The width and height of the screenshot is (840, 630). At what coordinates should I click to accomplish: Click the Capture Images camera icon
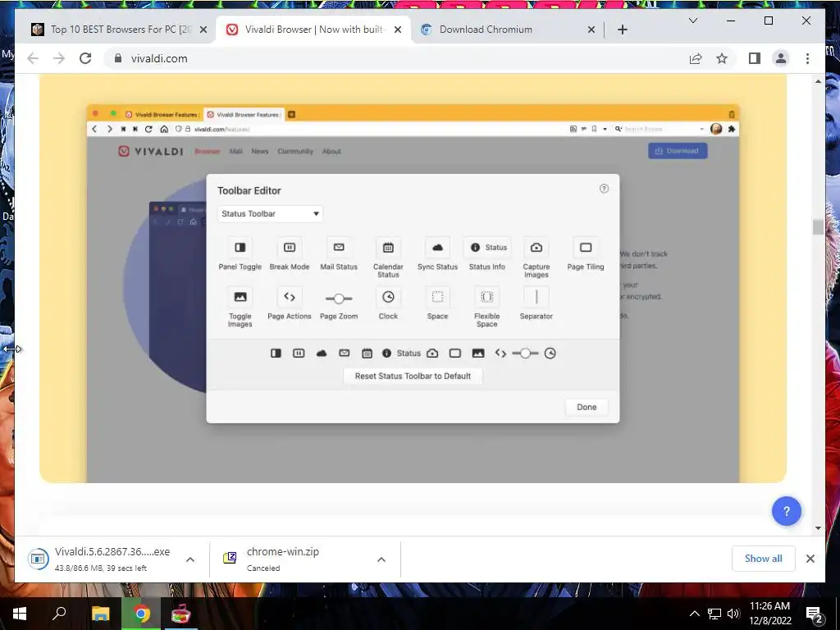(536, 248)
